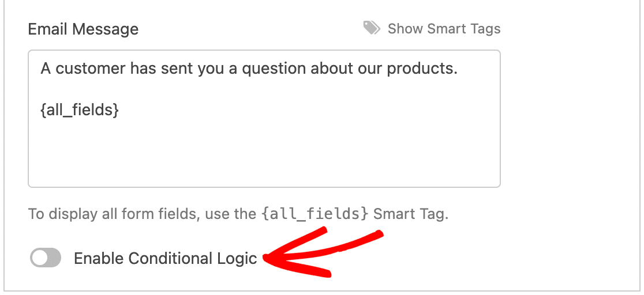Click the first line of the email message

point(248,69)
